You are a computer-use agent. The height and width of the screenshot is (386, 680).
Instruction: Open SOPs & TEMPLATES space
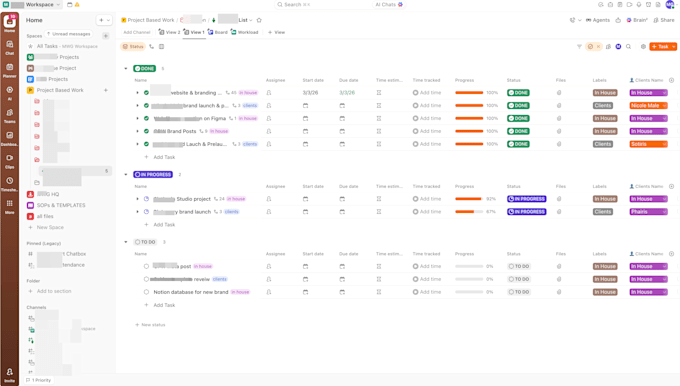[x=61, y=205]
